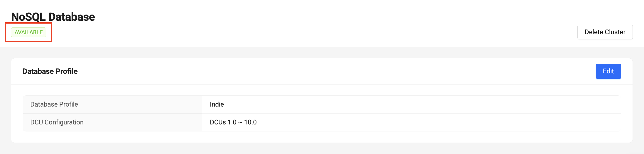This screenshot has height=154, width=644.
Task: Click the DCU Configuration row label
Action: (57, 122)
